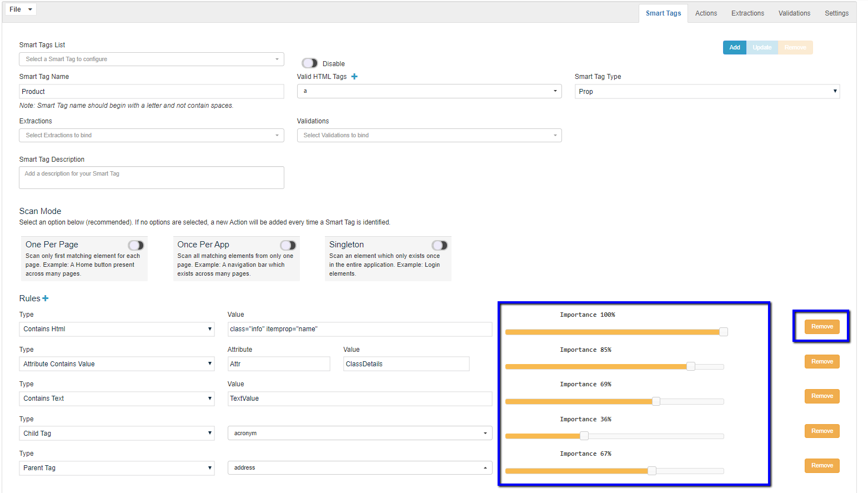Remove the Attribute Contains Value rule

click(822, 361)
